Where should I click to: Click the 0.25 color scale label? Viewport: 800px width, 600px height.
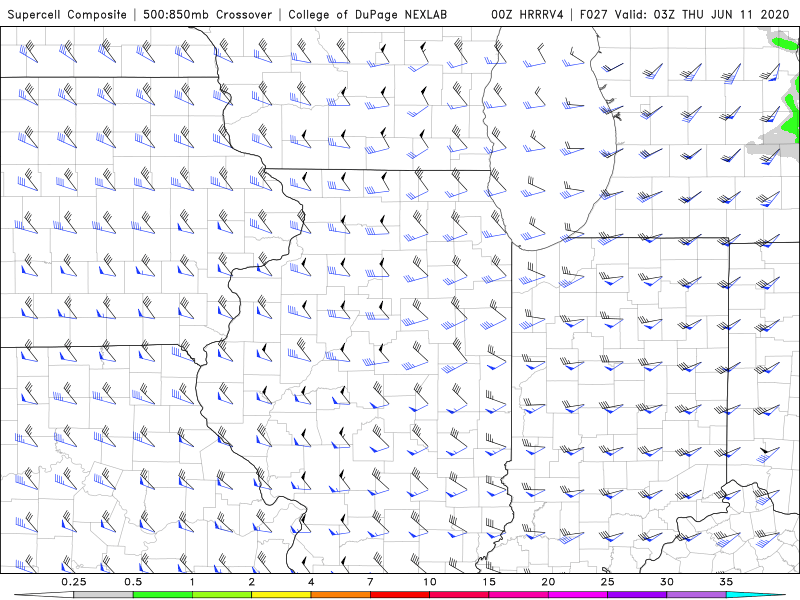coord(73,582)
